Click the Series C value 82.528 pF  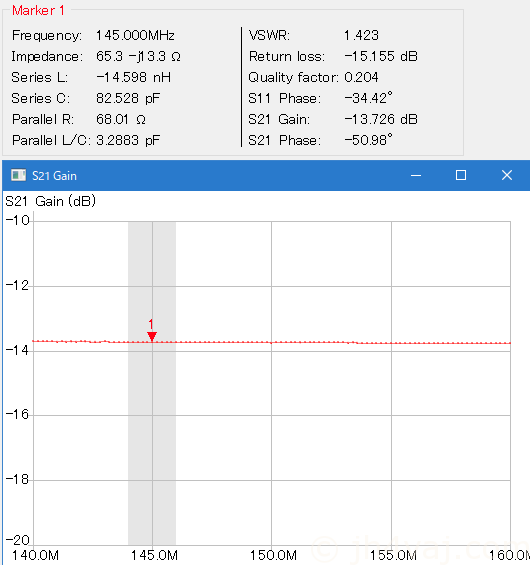(x=128, y=98)
